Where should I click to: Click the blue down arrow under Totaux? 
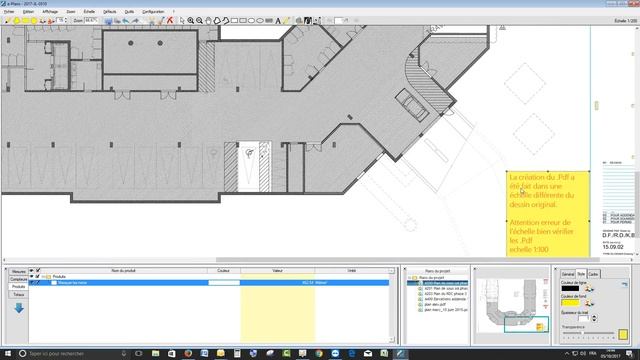(x=19, y=308)
